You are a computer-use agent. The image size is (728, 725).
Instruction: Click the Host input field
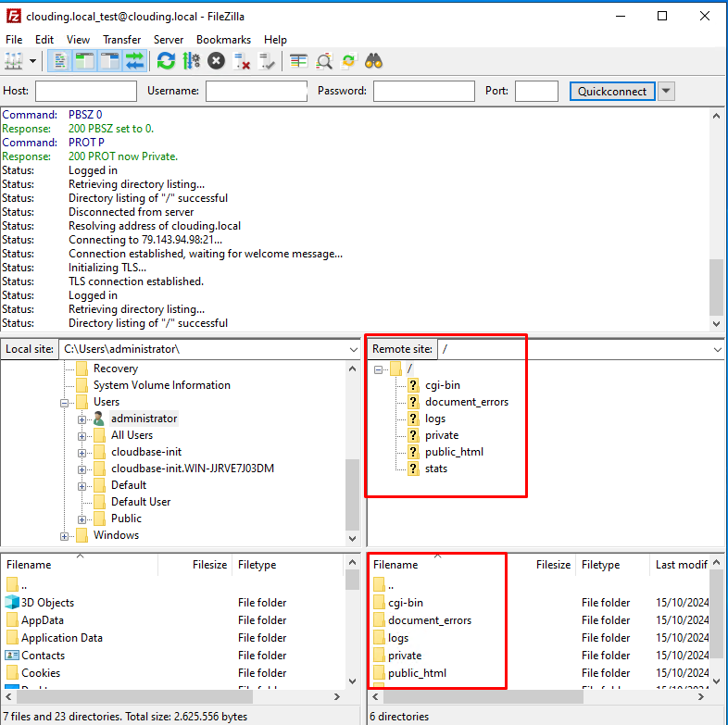(86, 91)
